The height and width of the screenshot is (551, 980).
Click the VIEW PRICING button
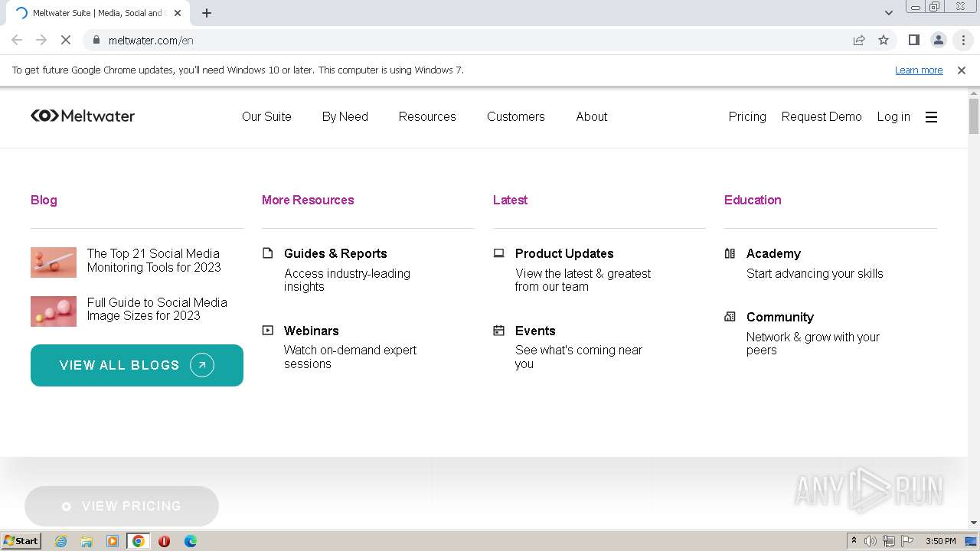[x=122, y=506]
